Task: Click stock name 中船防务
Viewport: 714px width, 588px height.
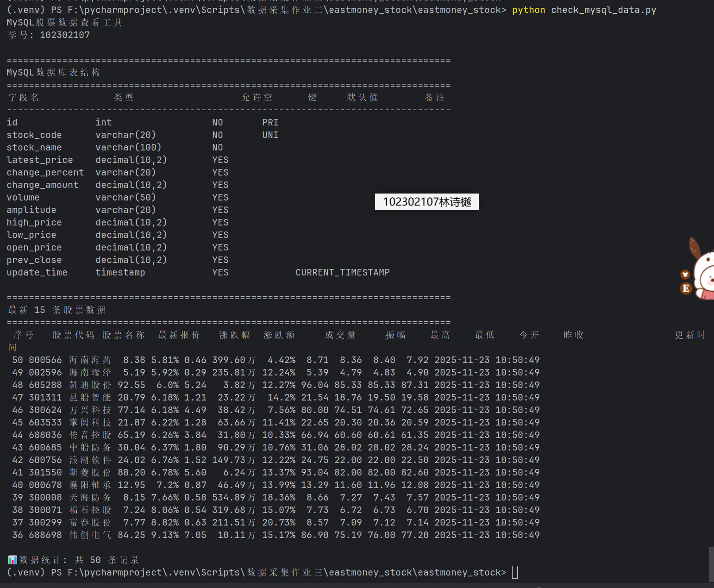Action: (90, 447)
